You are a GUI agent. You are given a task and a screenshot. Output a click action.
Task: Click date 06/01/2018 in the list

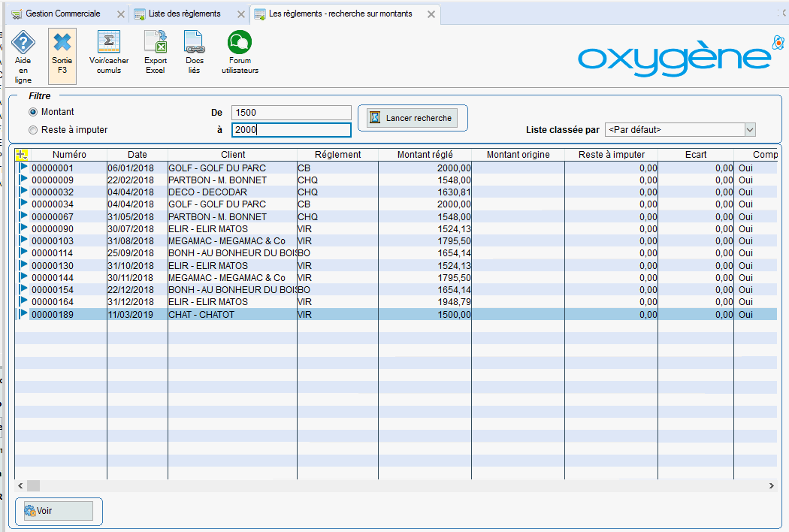pos(131,168)
